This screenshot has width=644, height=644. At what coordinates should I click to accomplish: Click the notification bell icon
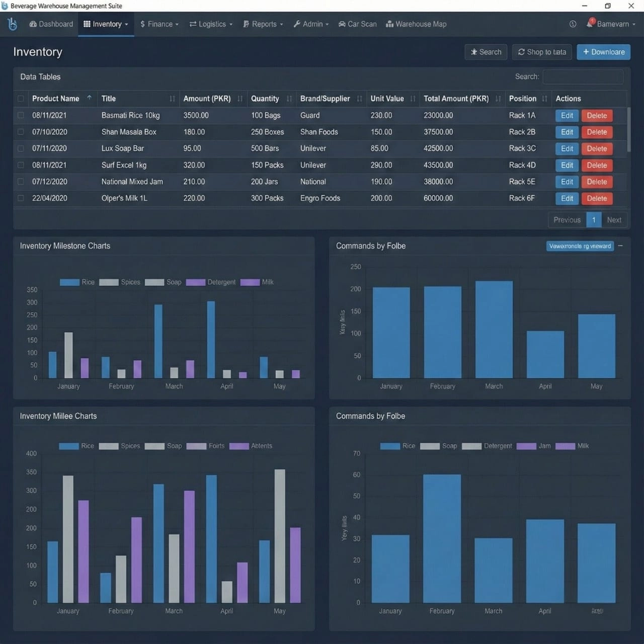coord(590,24)
